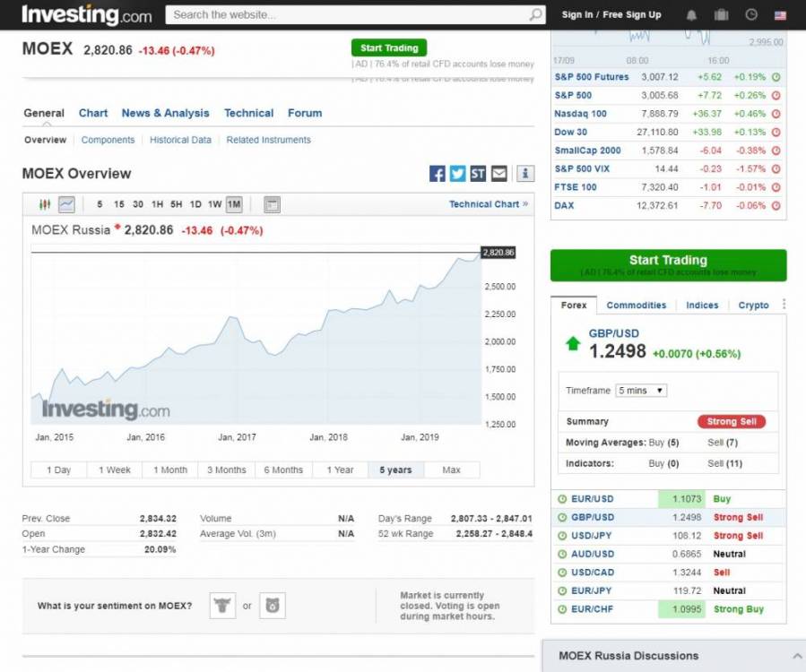
Task: Click the search magnifier icon
Action: click(535, 15)
